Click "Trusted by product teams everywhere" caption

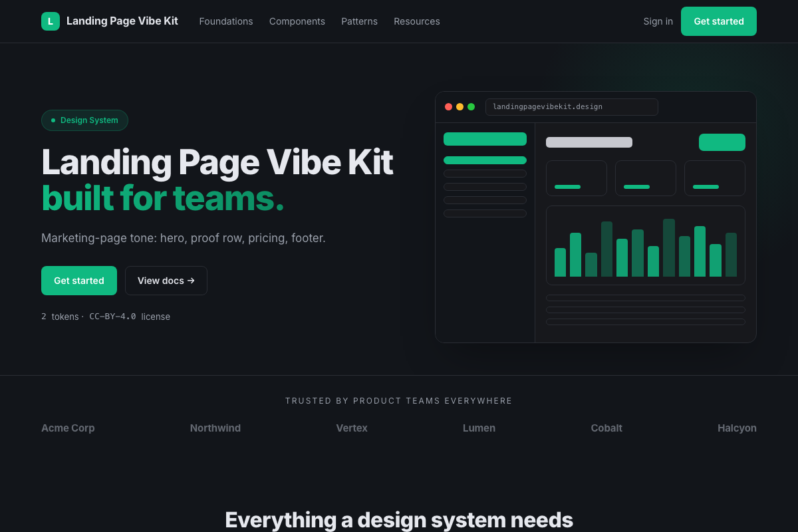399,401
